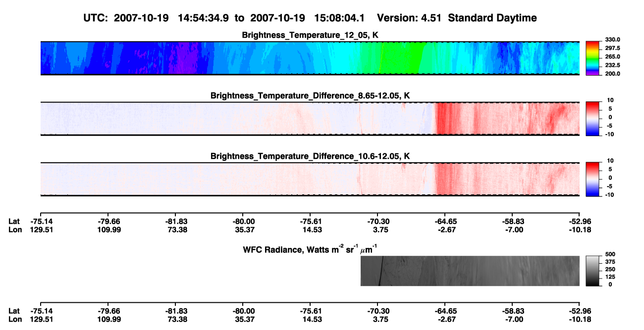The image size is (644, 330).
Task: Click latitude '-58.83' under the WFC Radiance panel
Action: click(x=513, y=311)
